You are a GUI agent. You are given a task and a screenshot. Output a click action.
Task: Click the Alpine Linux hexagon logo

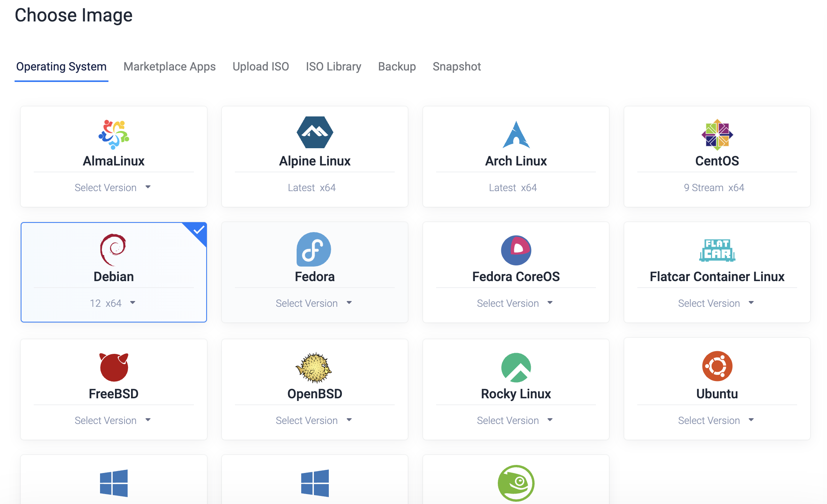pyautogui.click(x=315, y=133)
